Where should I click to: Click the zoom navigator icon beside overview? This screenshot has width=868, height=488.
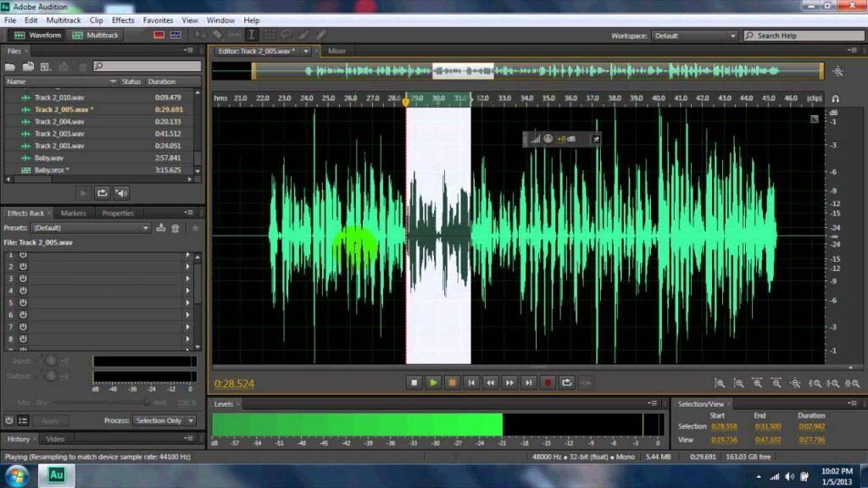(838, 71)
